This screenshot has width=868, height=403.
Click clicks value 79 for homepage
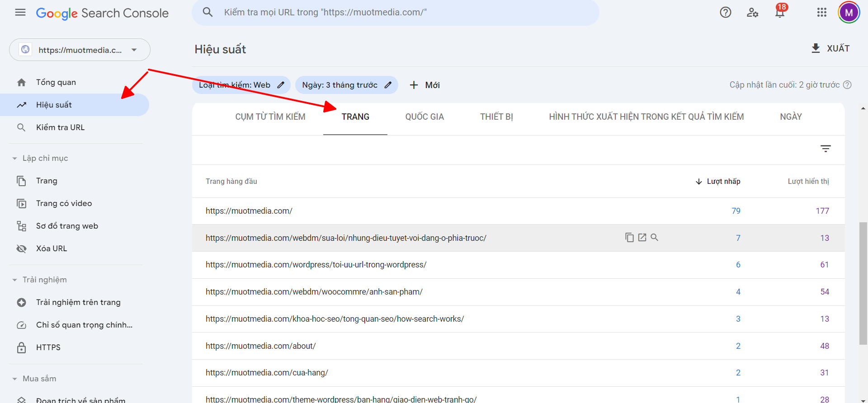pyautogui.click(x=736, y=211)
